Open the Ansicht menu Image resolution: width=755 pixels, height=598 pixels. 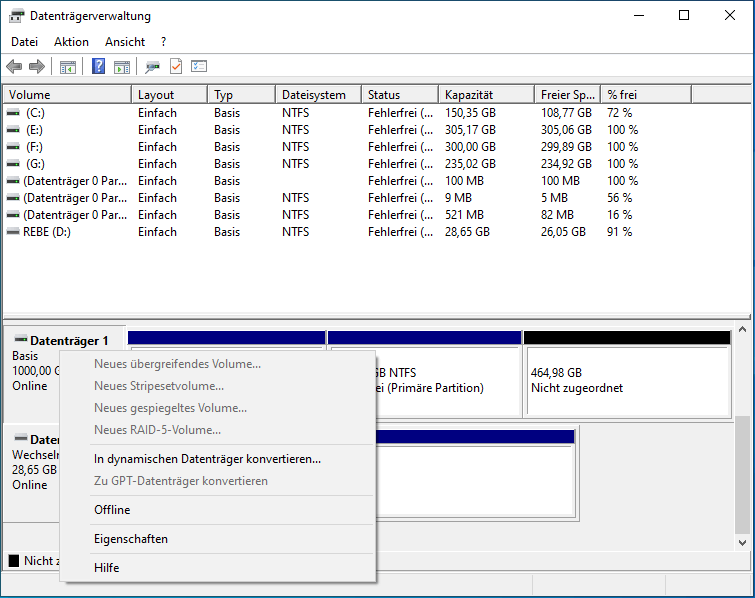[x=125, y=42]
